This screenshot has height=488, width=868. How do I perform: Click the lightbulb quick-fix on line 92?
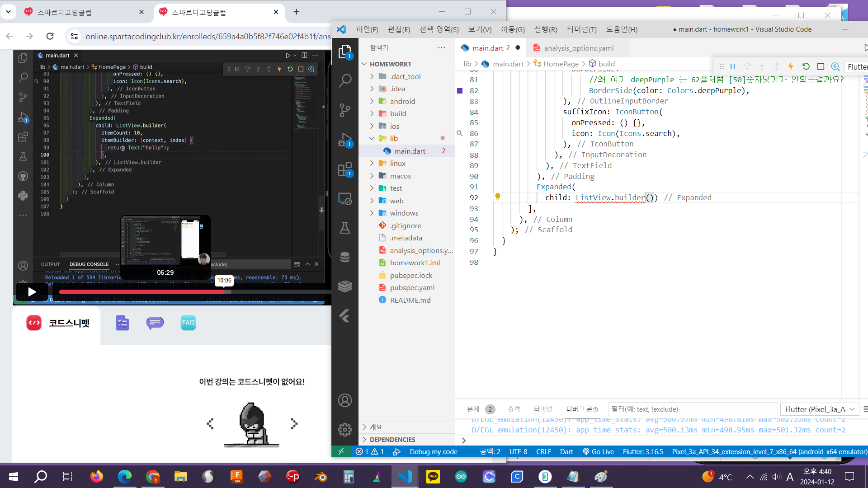(x=498, y=197)
